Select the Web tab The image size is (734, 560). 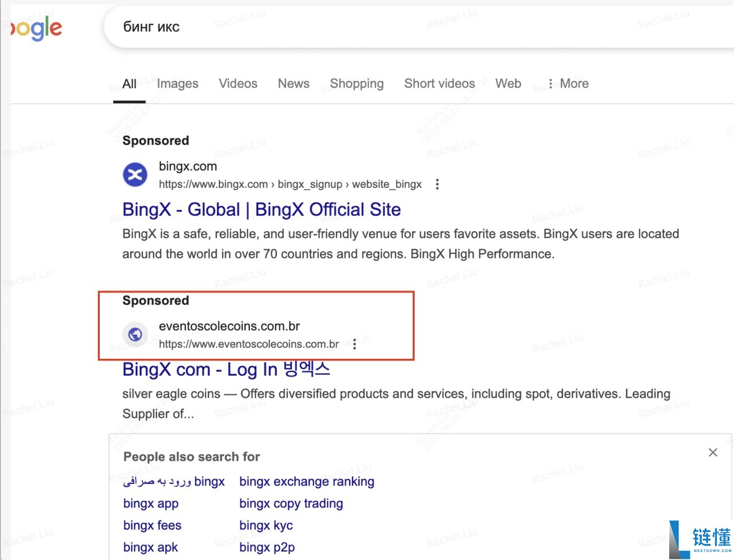point(508,84)
